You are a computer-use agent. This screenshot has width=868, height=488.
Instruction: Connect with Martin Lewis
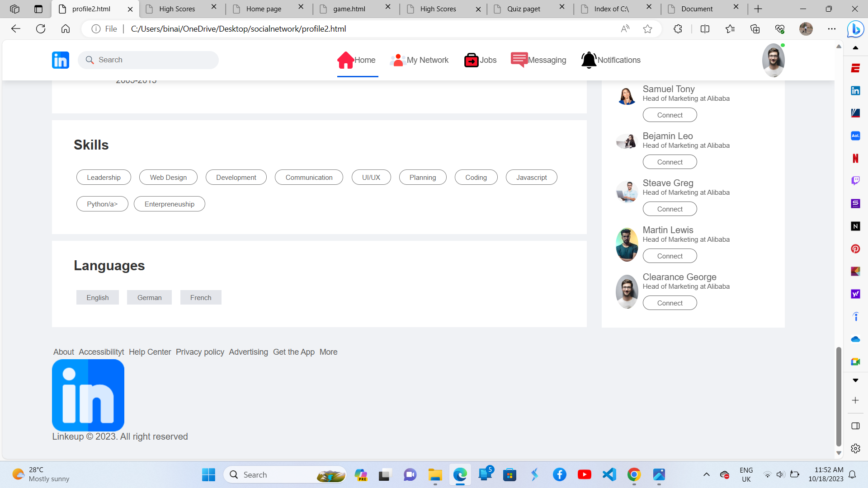[x=670, y=256]
